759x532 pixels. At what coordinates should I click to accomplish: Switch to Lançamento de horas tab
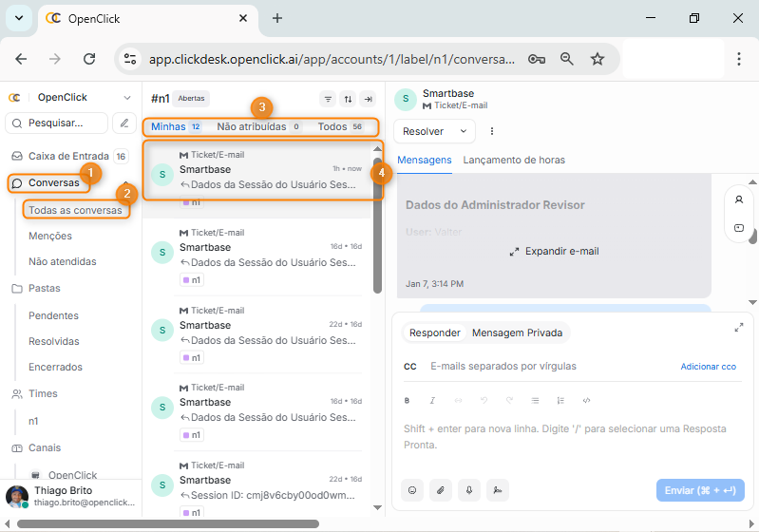514,161
